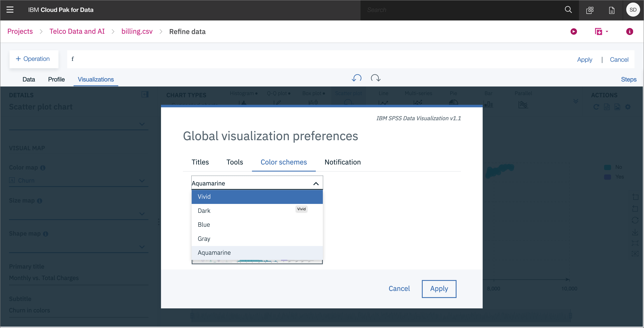The image size is (644, 328).
Task: Open the hamburger navigation menu
Action: [10, 10]
